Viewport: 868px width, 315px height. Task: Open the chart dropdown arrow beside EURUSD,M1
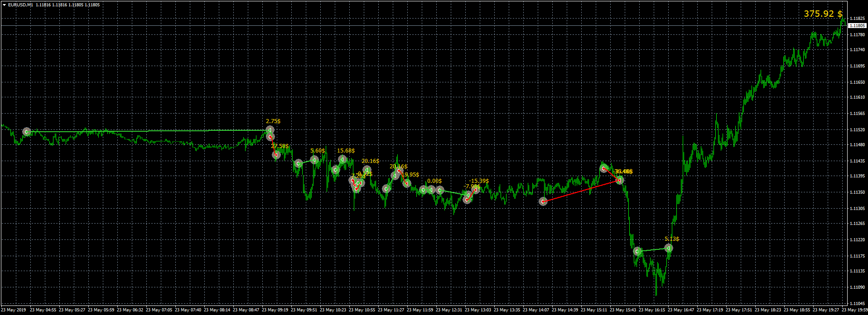coord(4,5)
